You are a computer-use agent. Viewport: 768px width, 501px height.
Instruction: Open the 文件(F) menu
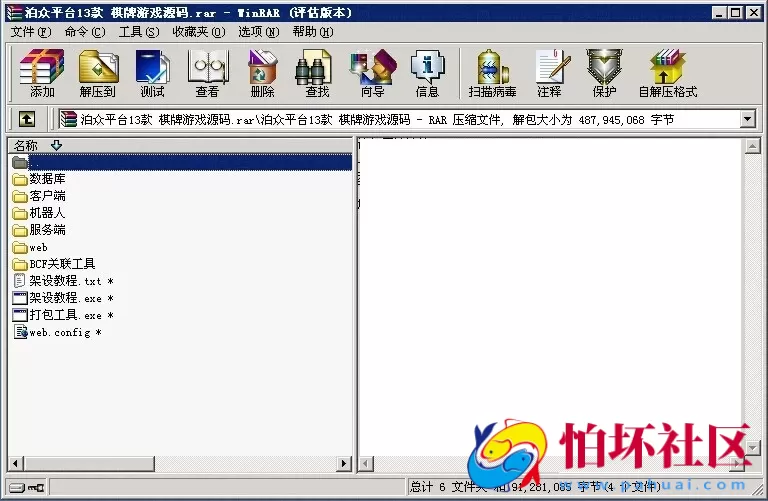[x=31, y=31]
